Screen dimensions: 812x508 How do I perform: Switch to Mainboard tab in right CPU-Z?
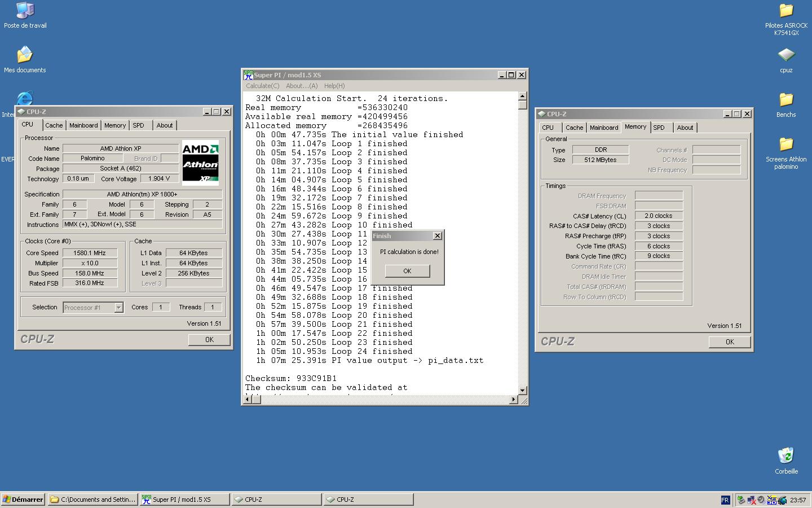coord(604,128)
